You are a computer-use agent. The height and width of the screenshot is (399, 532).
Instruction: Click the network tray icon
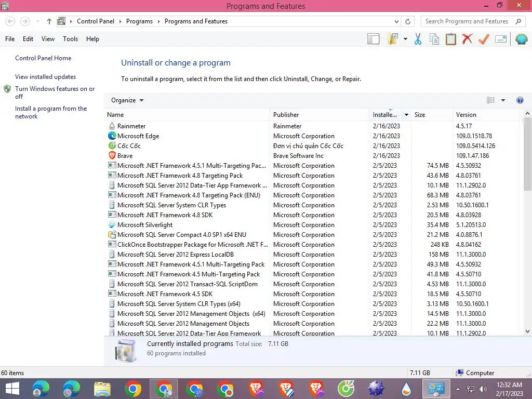[471, 389]
